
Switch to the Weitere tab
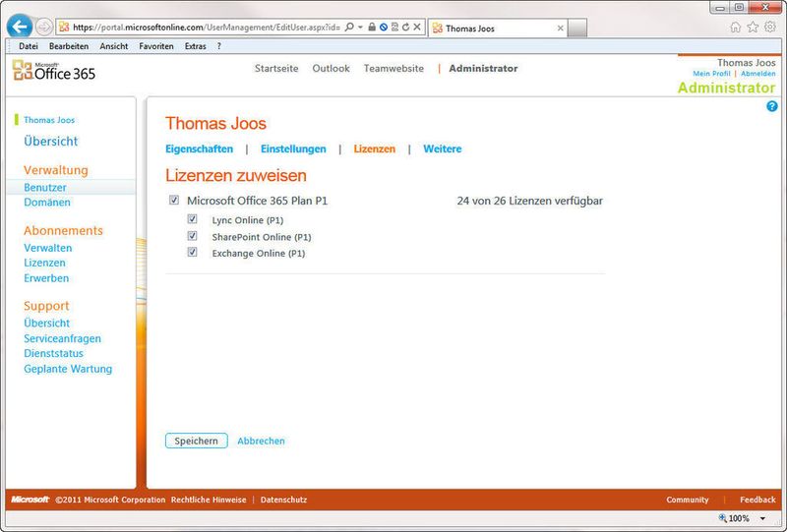442,149
